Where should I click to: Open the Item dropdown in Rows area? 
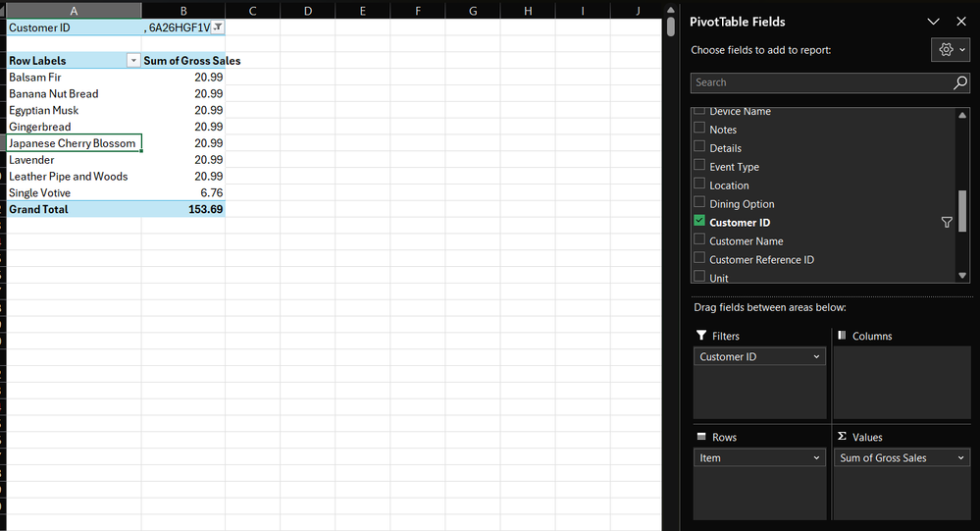coord(816,458)
